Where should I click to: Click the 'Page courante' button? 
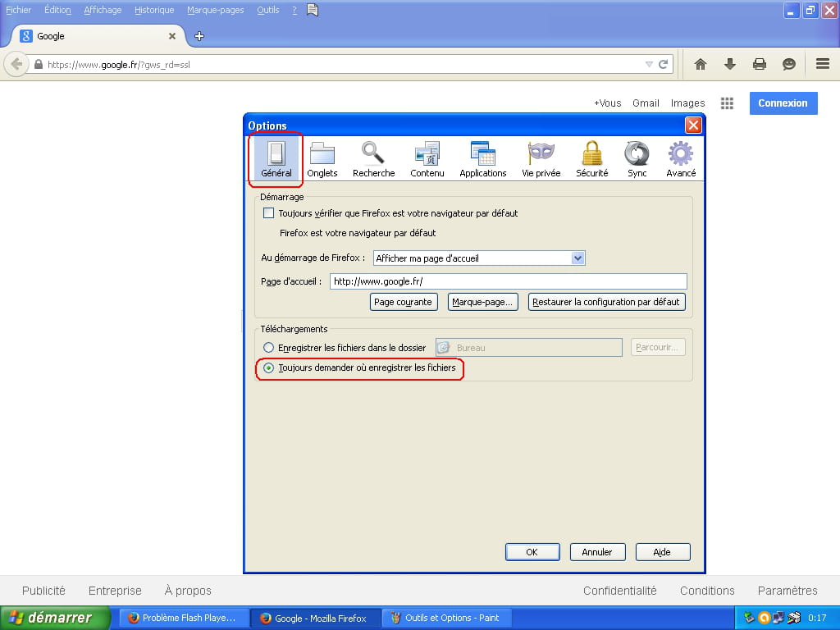pyautogui.click(x=404, y=302)
